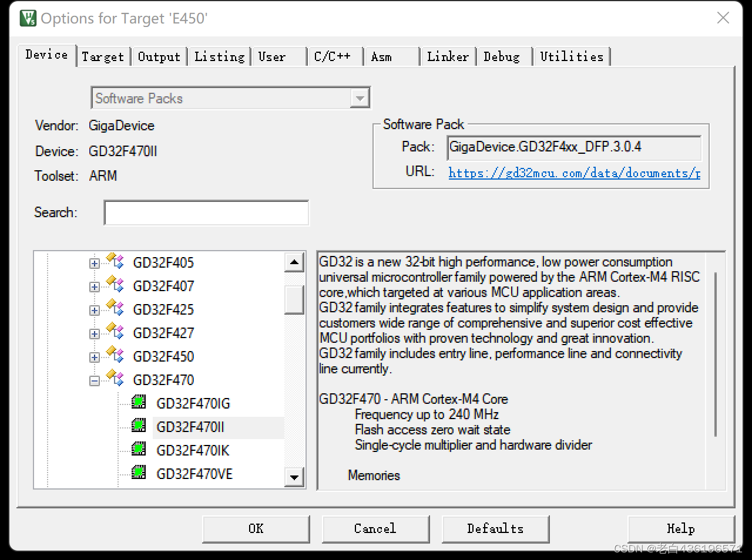Select the GD32F470 family row
The image size is (752, 560).
(x=163, y=380)
